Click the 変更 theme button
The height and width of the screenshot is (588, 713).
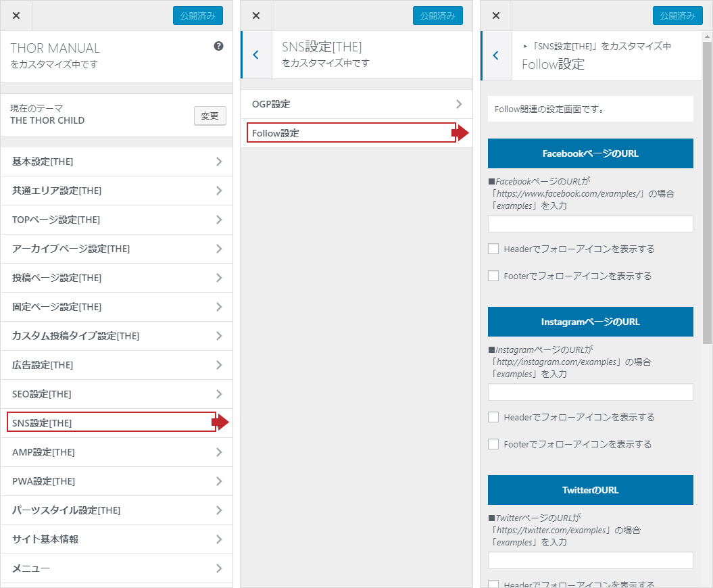click(x=210, y=116)
